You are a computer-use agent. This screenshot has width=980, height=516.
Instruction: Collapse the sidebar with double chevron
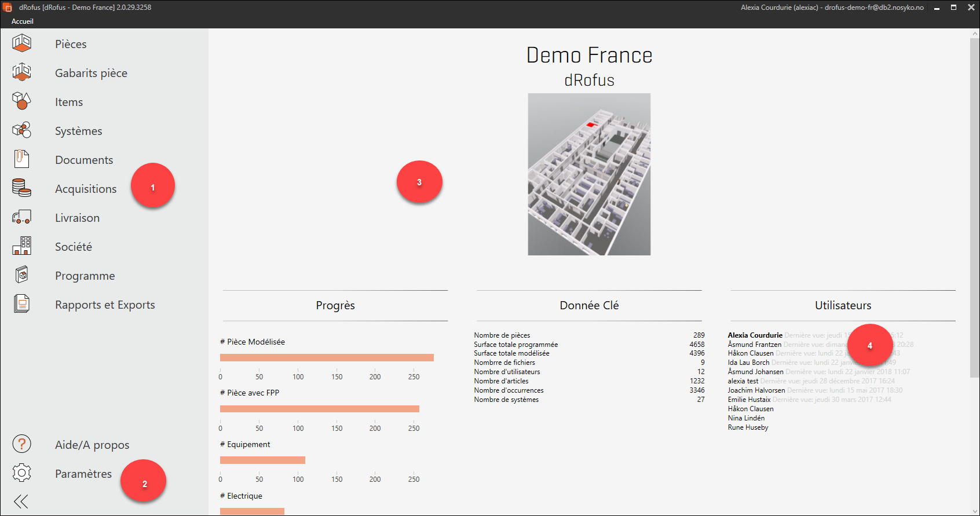point(21,502)
